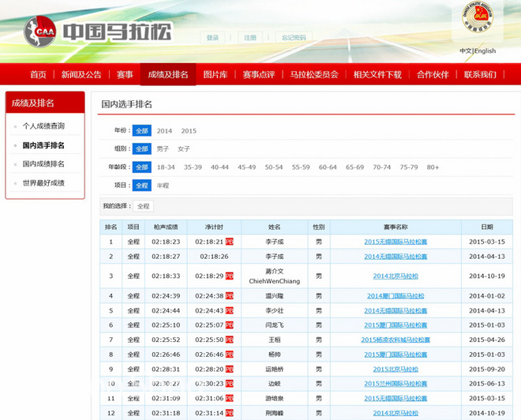Click the 枪声成绩 column header
This screenshot has width=521, height=420.
(166, 227)
